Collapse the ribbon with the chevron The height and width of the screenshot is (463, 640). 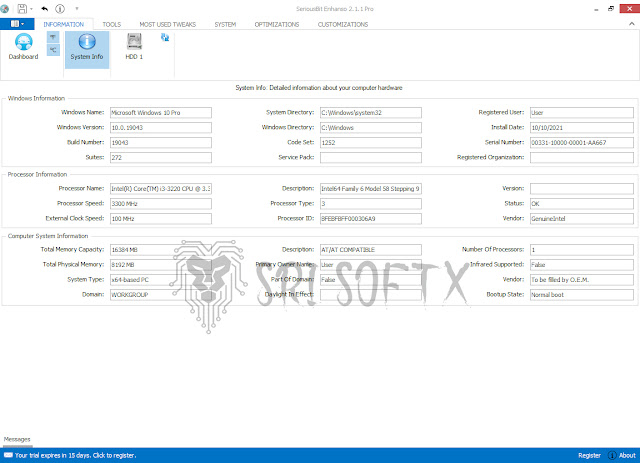pos(632,24)
